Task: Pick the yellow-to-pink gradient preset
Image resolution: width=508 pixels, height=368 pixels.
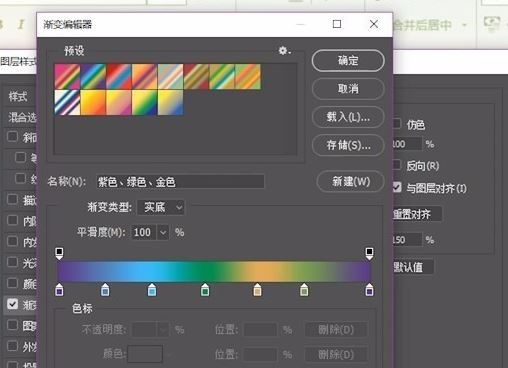Action: 119,103
